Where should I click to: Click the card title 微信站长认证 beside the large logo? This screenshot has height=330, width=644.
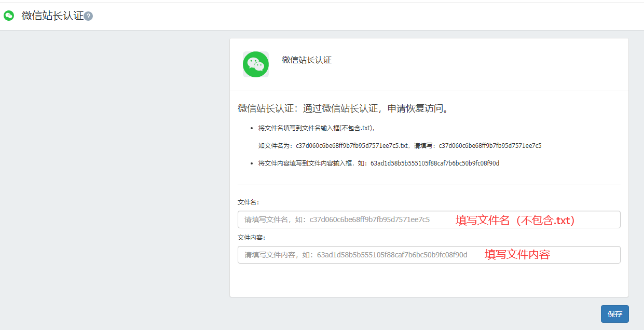point(307,60)
